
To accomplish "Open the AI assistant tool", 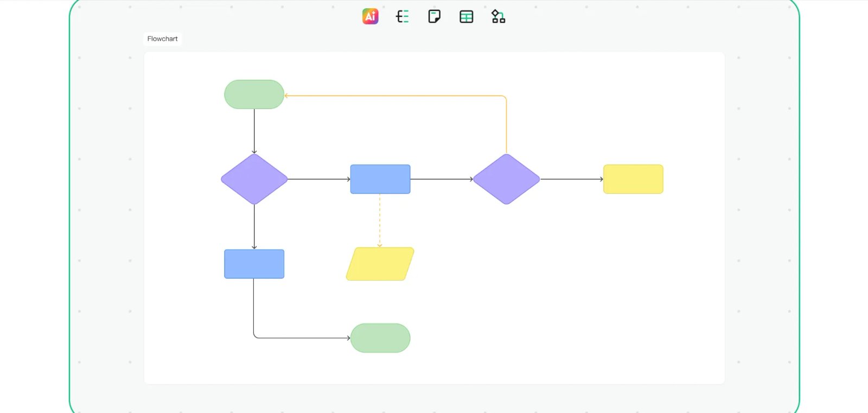I will coord(370,16).
